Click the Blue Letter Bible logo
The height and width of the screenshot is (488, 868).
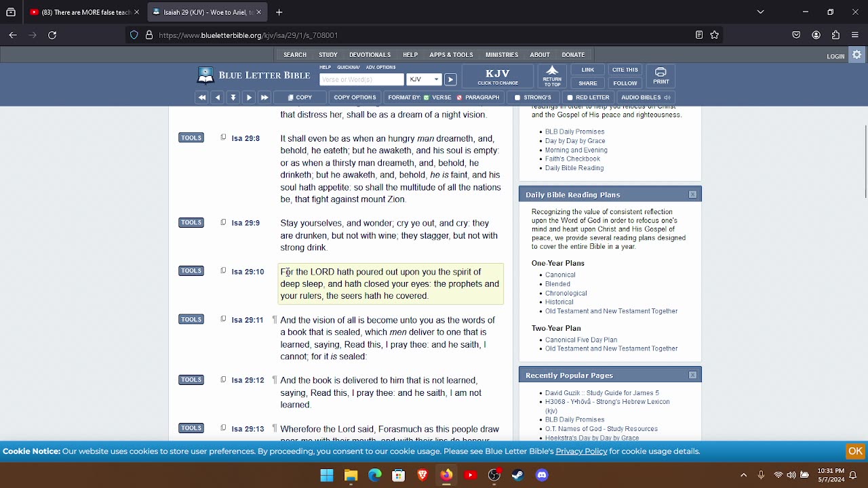(x=254, y=75)
